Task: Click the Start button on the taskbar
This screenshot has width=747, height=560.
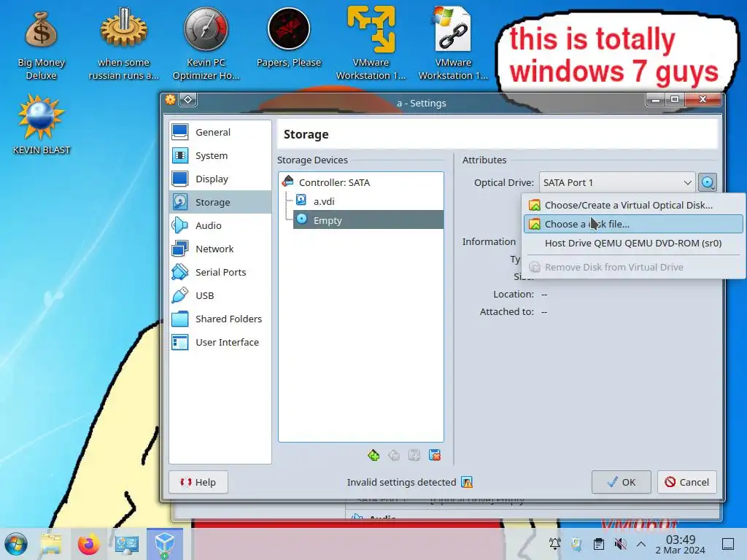Action: [16, 544]
